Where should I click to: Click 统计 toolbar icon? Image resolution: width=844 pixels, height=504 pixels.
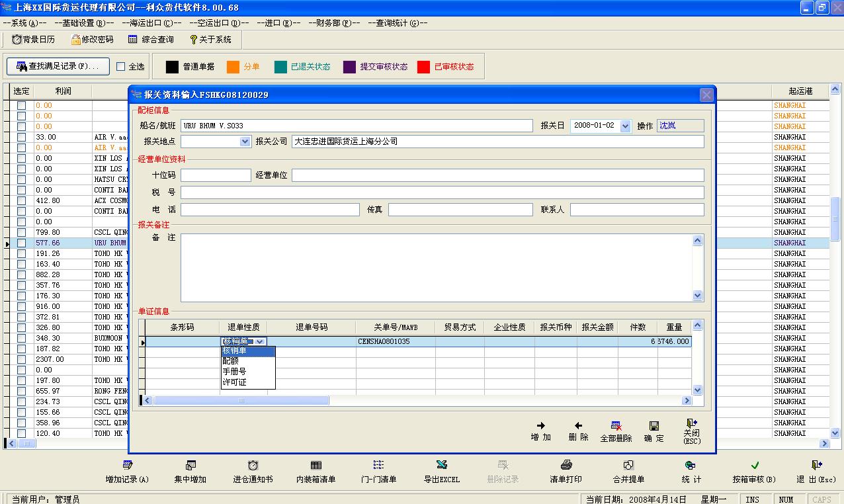tap(691, 465)
